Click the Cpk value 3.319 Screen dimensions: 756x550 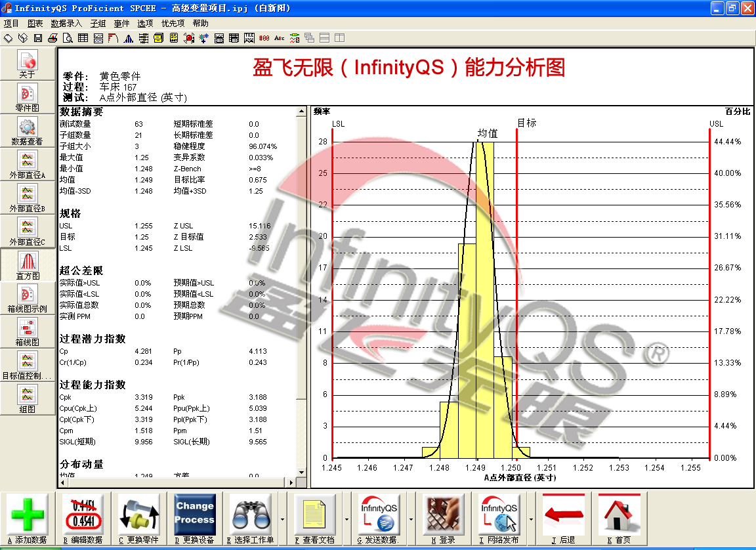coord(144,397)
